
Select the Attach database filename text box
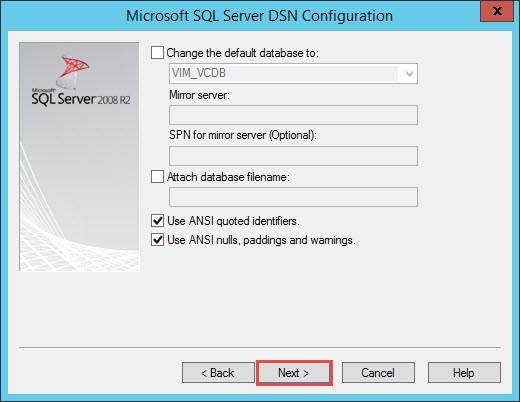coord(293,197)
